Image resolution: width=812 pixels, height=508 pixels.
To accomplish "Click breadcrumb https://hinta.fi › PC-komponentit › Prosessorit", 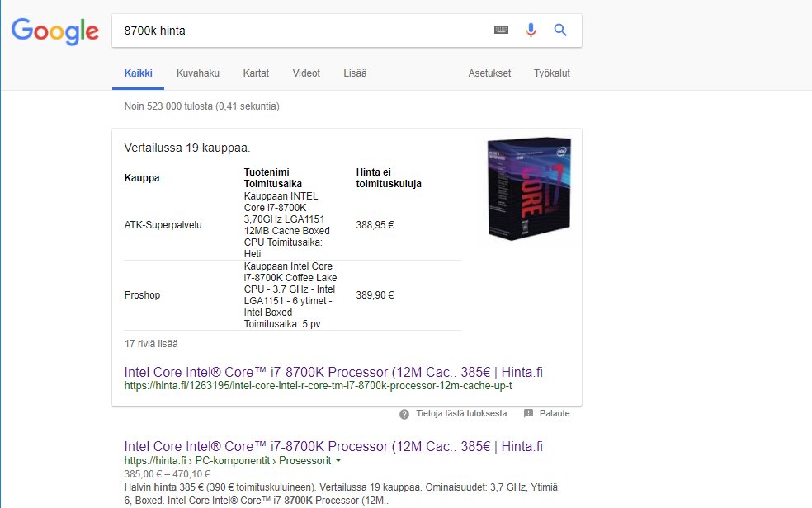I will coord(228,460).
